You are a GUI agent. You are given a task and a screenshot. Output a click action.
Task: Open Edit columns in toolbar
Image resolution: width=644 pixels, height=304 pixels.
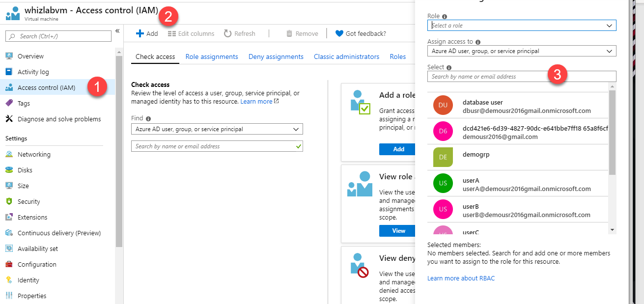tap(191, 33)
